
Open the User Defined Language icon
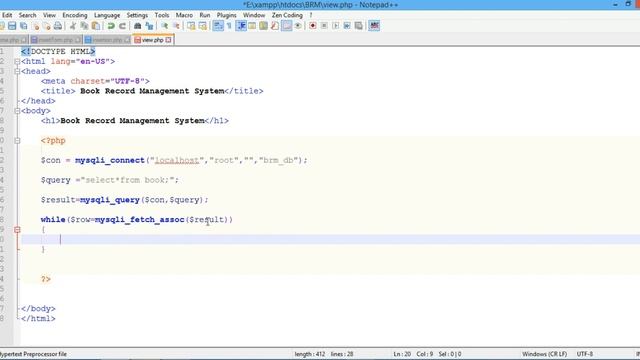(x=252, y=26)
